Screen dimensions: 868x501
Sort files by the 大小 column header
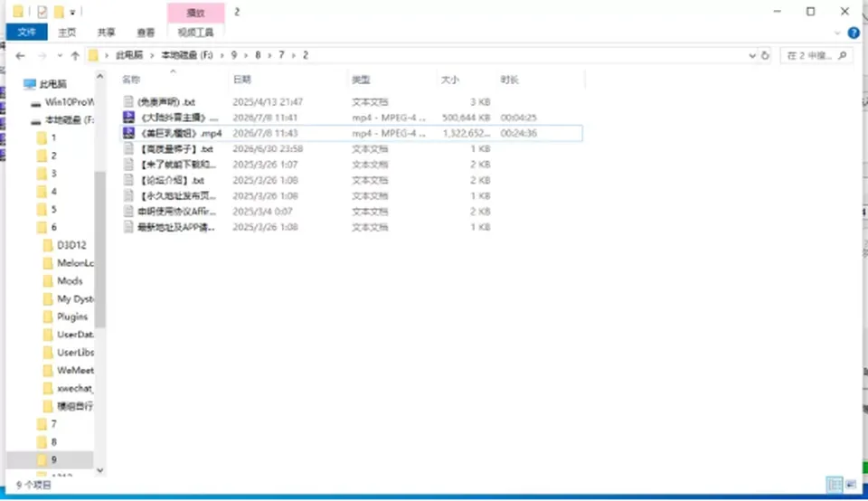pyautogui.click(x=449, y=80)
